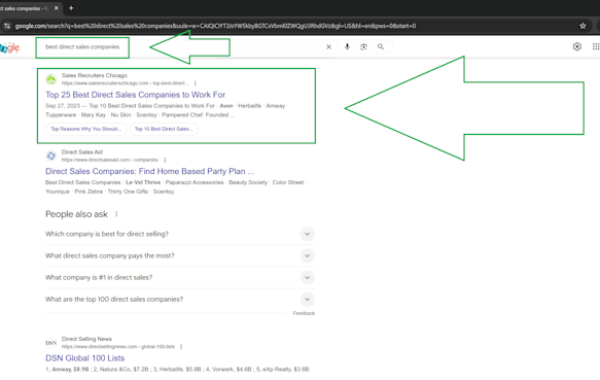Open more options for Direct Selling News result

pos(181,346)
